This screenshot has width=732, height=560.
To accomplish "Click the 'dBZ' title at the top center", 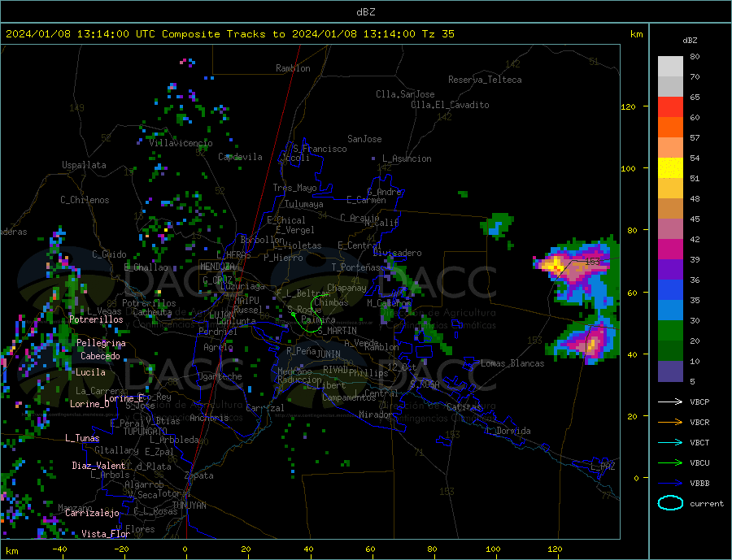I will [x=365, y=12].
